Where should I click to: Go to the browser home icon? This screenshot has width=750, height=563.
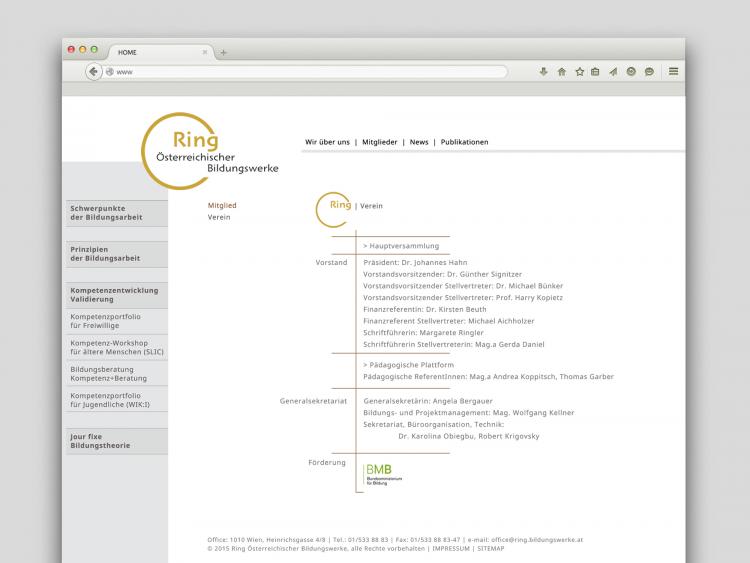tap(562, 72)
